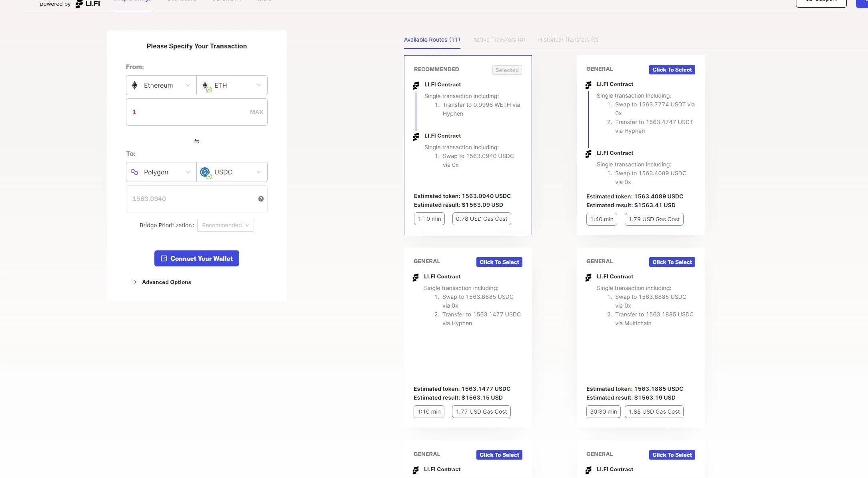Click LI.FI icon above USDT swap route

coord(588,85)
